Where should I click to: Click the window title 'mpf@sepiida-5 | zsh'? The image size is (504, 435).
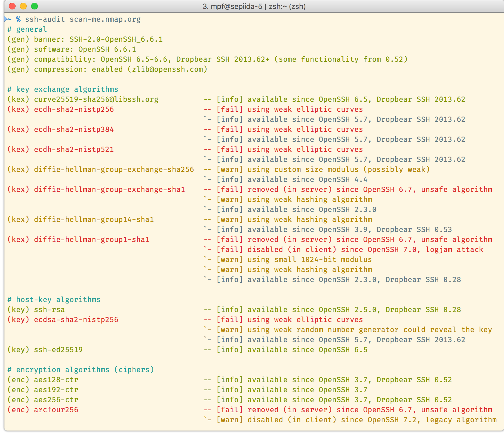click(254, 6)
